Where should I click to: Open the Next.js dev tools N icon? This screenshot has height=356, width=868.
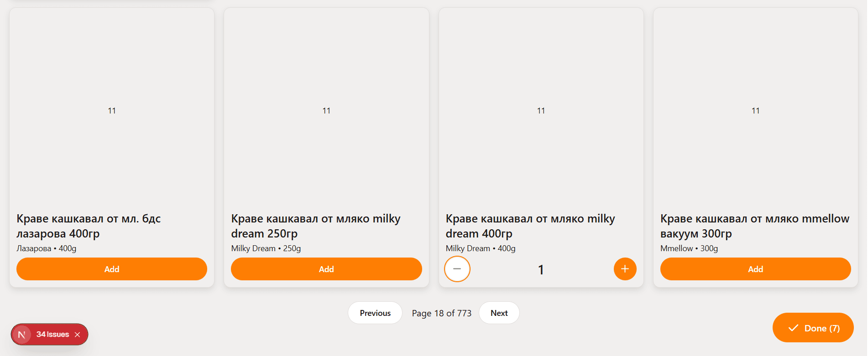click(x=21, y=335)
